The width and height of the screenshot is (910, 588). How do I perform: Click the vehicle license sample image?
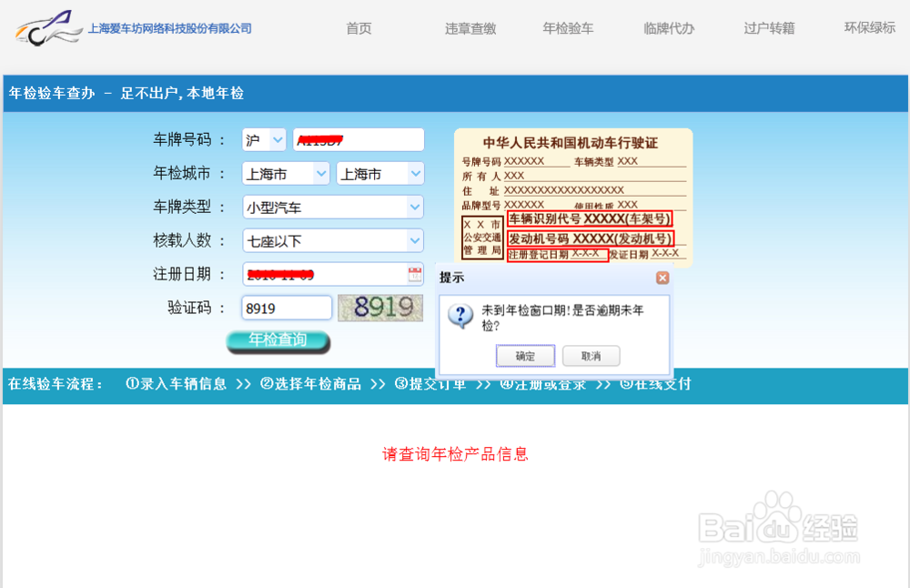click(x=573, y=198)
